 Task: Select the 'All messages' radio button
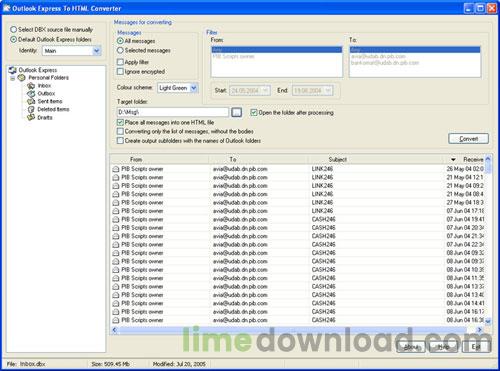(120, 41)
